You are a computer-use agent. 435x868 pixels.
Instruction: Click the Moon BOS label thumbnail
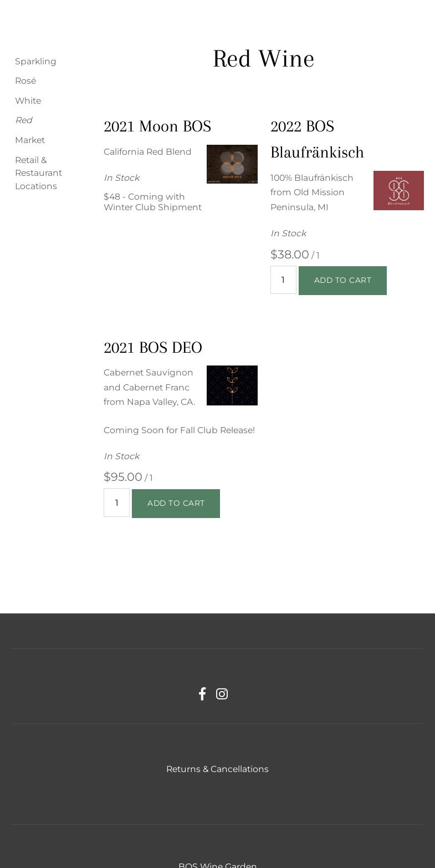point(232,164)
